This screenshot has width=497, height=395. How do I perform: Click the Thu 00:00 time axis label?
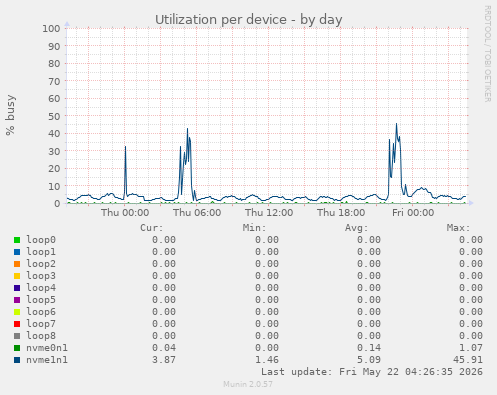coord(125,212)
